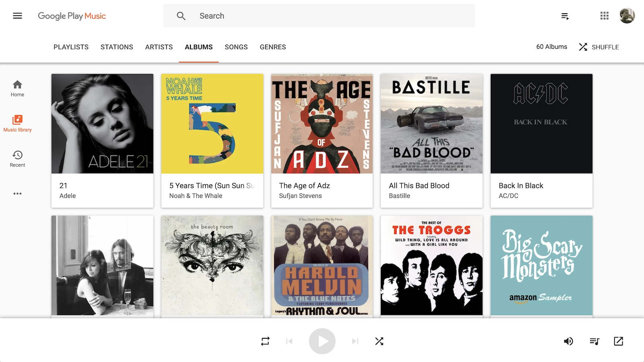Click the volume speaker icon
This screenshot has width=644, height=362.
point(568,341)
